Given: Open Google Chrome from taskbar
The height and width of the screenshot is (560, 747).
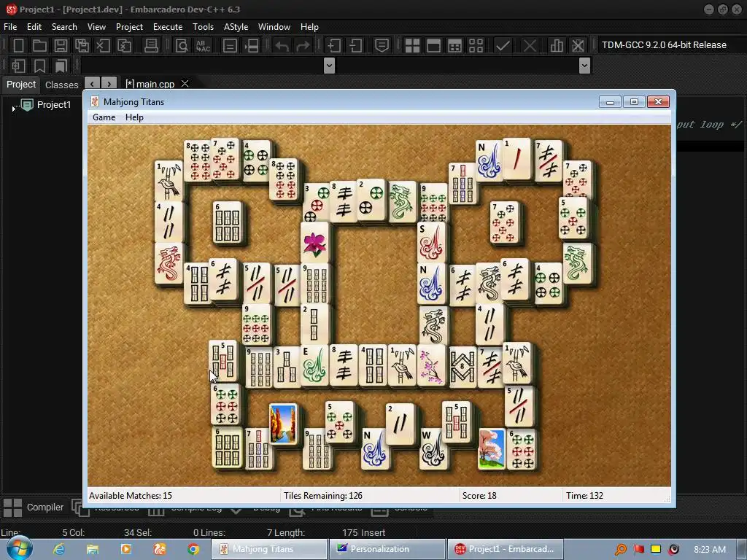Looking at the screenshot, I should (x=193, y=549).
